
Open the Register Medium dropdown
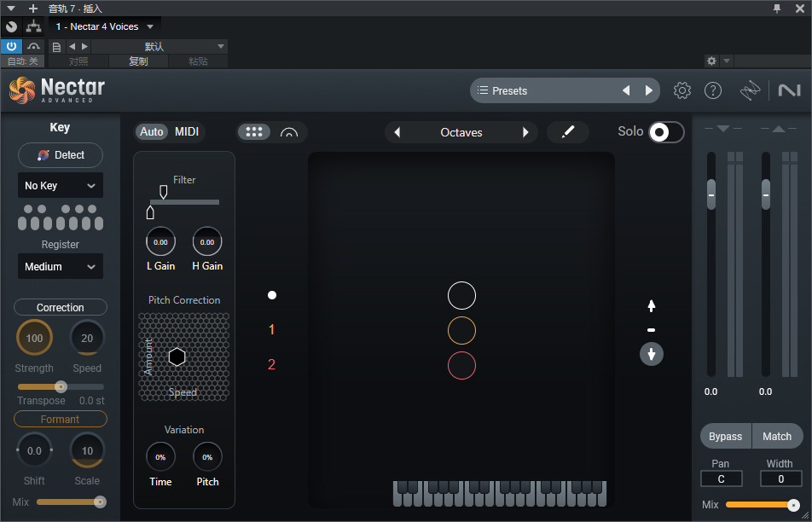click(61, 267)
